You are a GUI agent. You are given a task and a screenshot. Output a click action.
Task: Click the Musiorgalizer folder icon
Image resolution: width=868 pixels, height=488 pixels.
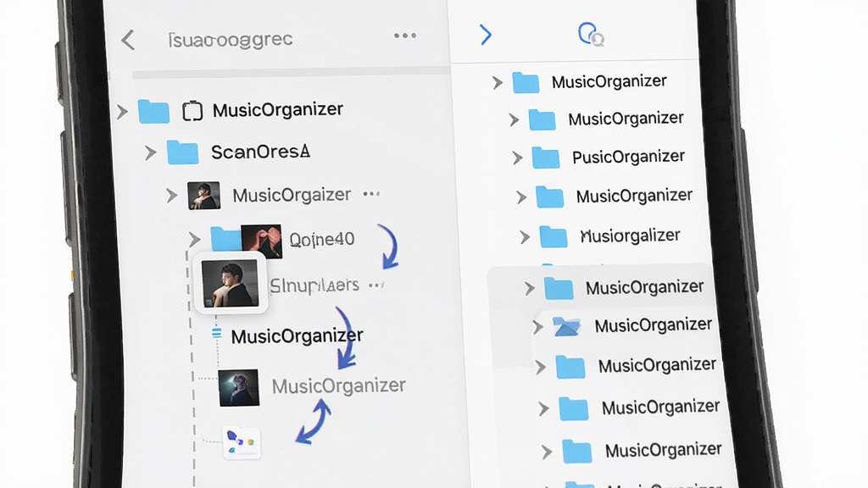(554, 237)
